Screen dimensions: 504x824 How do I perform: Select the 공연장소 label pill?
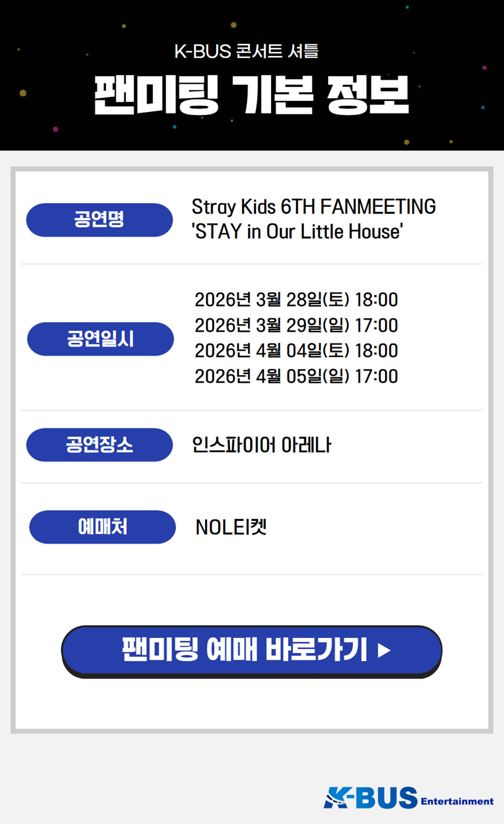99,445
